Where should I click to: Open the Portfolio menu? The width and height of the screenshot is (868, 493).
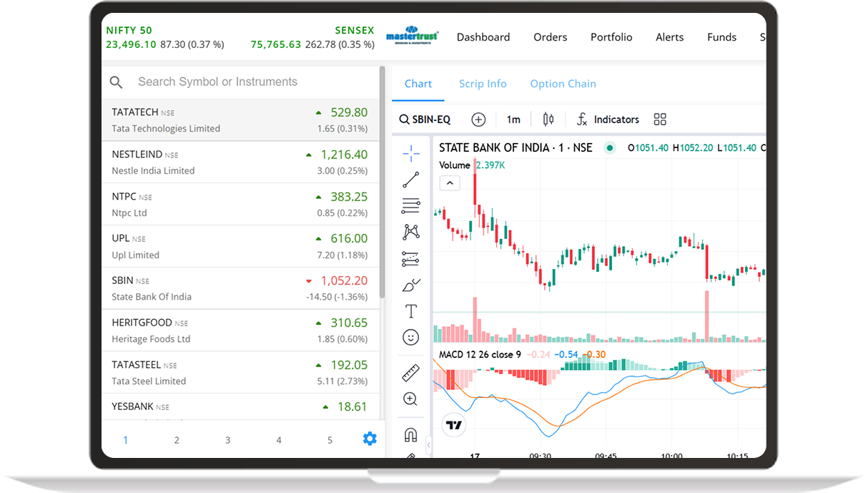611,37
